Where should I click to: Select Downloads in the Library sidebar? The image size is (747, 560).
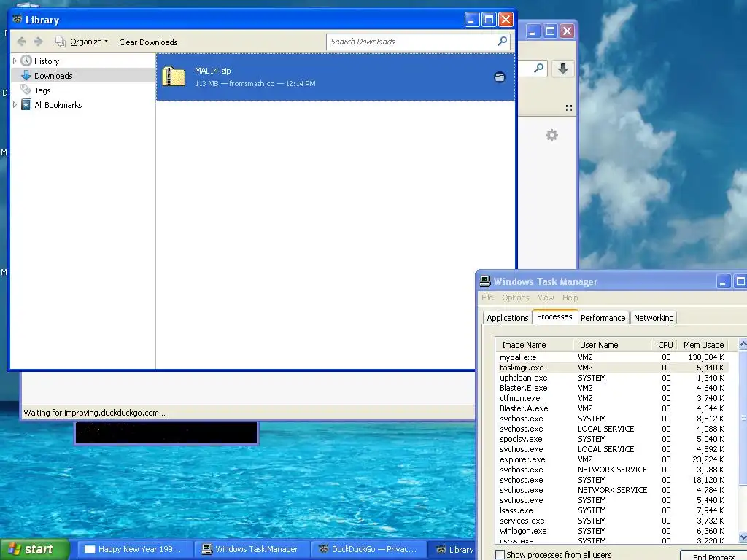pos(53,76)
